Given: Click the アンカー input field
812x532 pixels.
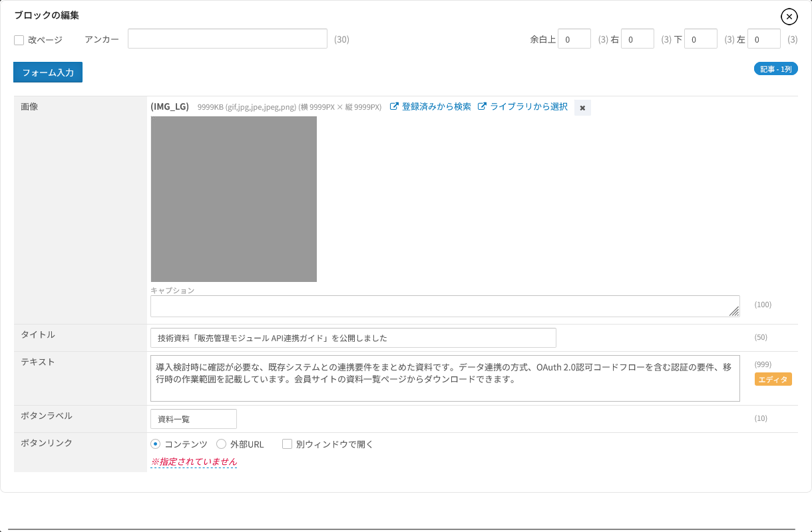Looking at the screenshot, I should (x=228, y=39).
